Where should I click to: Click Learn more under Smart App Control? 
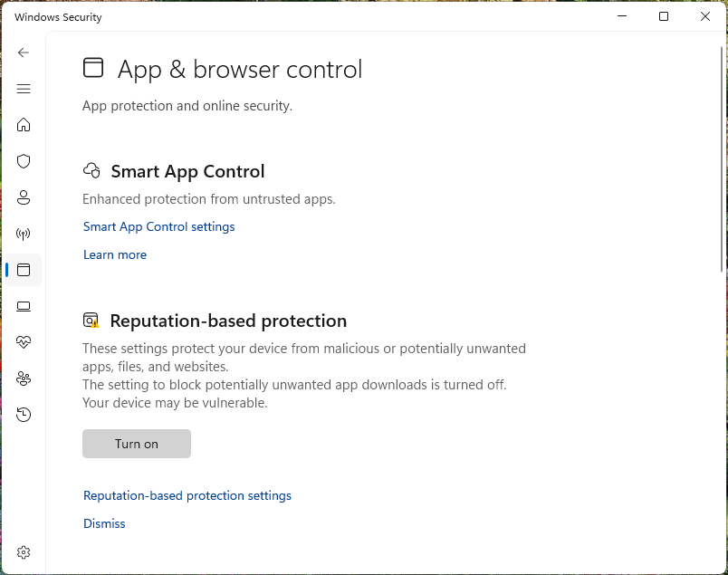point(115,254)
